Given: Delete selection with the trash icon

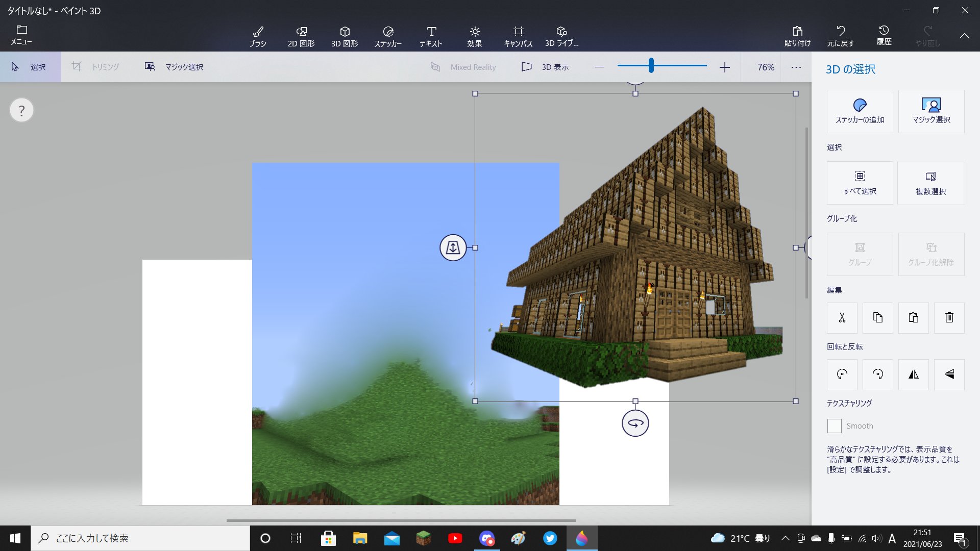Looking at the screenshot, I should point(949,318).
